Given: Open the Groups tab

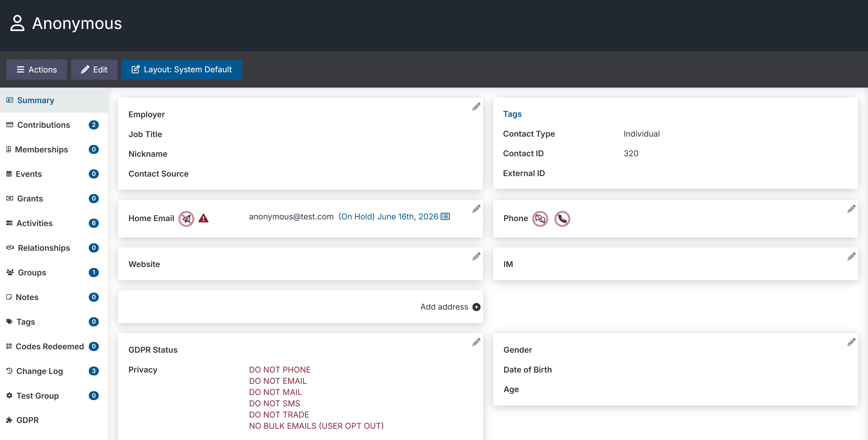Looking at the screenshot, I should click(54, 272).
